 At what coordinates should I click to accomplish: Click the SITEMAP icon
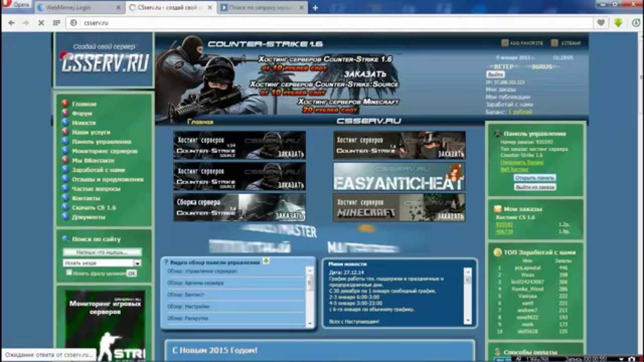[554, 43]
